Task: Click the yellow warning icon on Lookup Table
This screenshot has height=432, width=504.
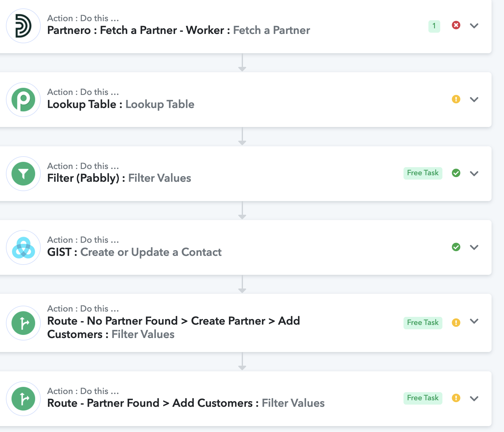Action: pos(456,99)
